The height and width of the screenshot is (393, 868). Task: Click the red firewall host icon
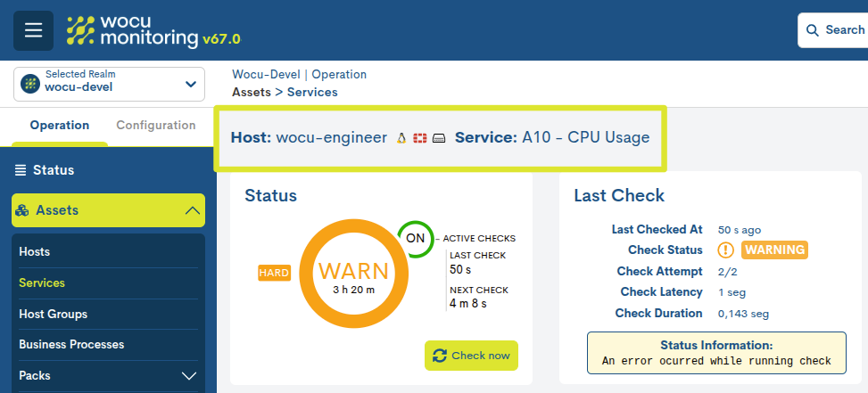[x=420, y=138]
